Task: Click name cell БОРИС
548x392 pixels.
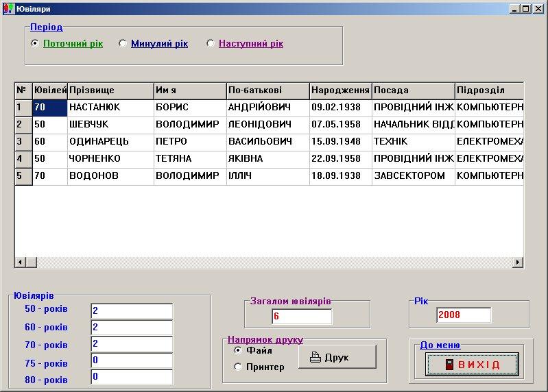Action: click(190, 108)
